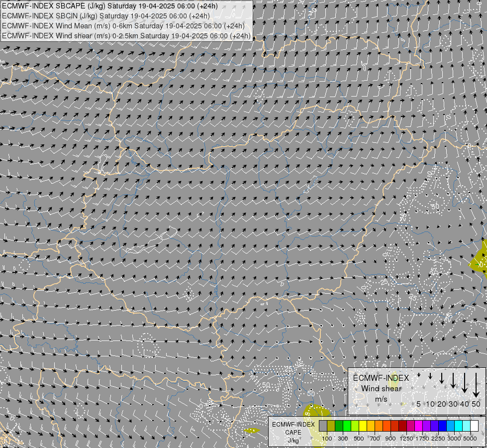Click the 5000 label on CAPE scale
Viewport: 487px width, 448px height.
(x=470, y=439)
